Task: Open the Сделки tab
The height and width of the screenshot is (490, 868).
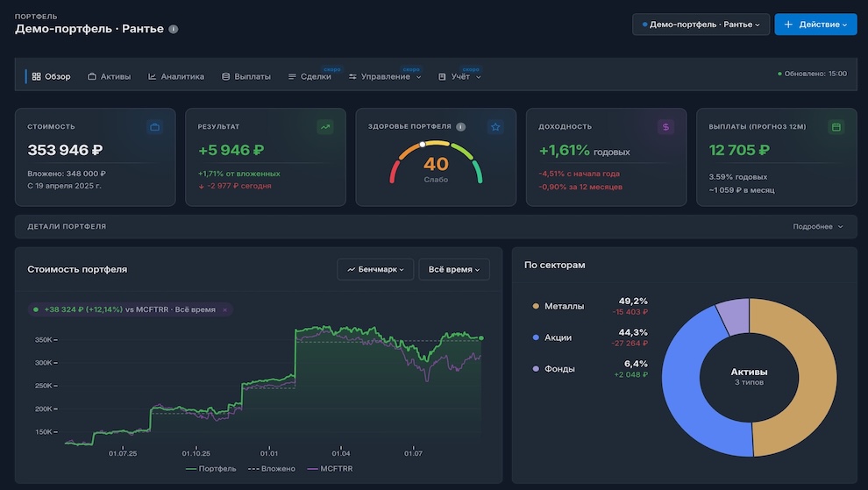Action: 309,76
